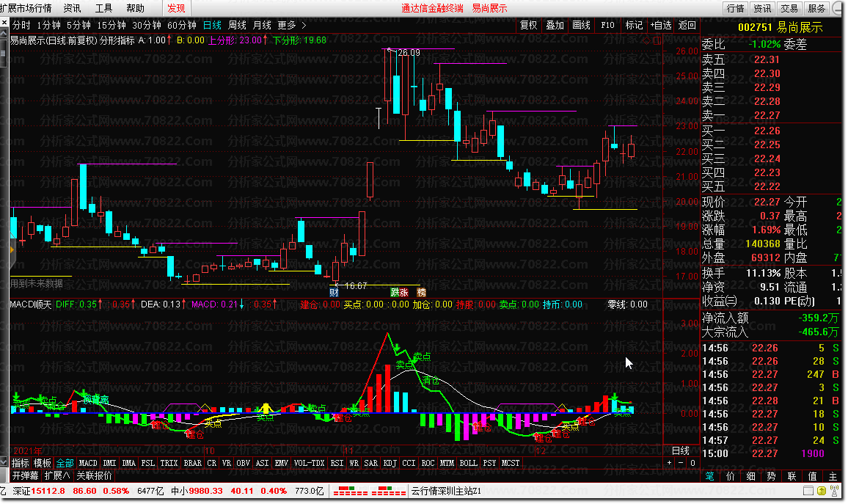
Task: Select the MACD indicator
Action: coord(88,464)
